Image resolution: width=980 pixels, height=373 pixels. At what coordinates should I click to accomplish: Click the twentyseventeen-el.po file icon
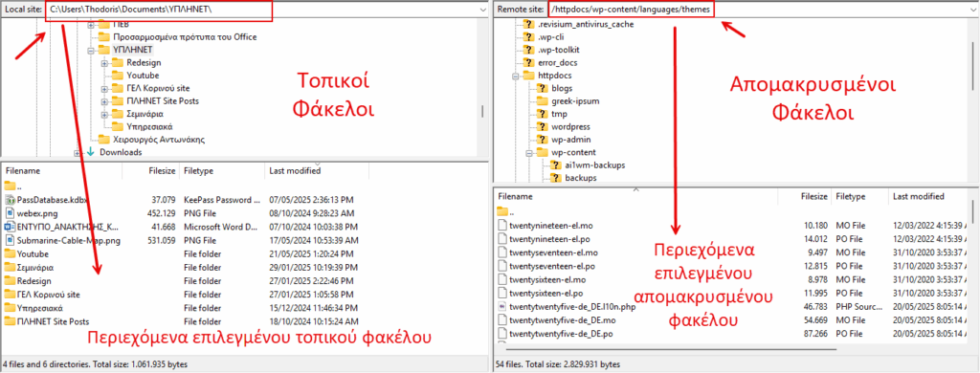pos(502,266)
